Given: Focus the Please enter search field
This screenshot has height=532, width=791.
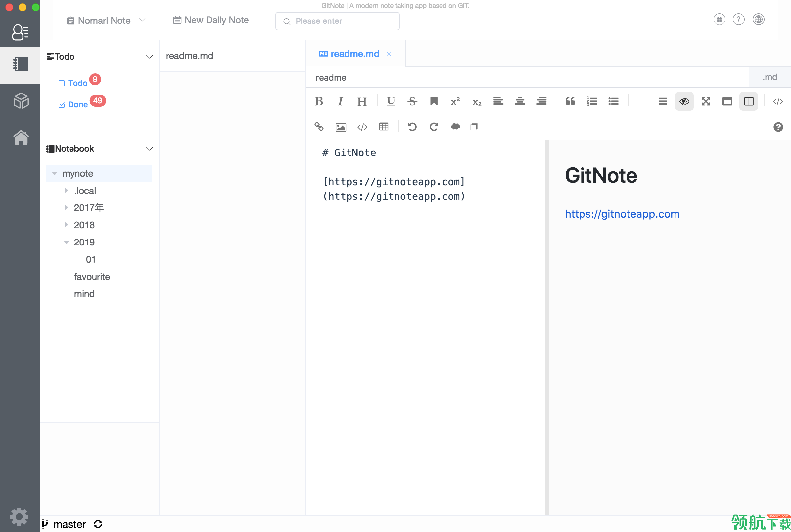Looking at the screenshot, I should point(337,21).
